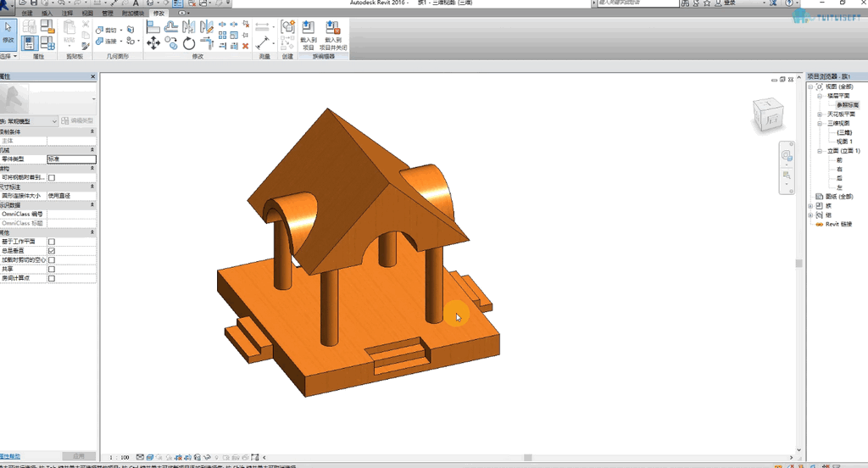Click the red Delete X icon

point(245,46)
